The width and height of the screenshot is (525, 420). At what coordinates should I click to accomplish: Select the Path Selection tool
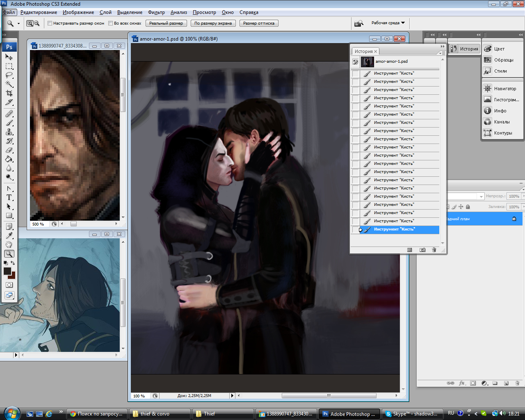click(x=9, y=206)
